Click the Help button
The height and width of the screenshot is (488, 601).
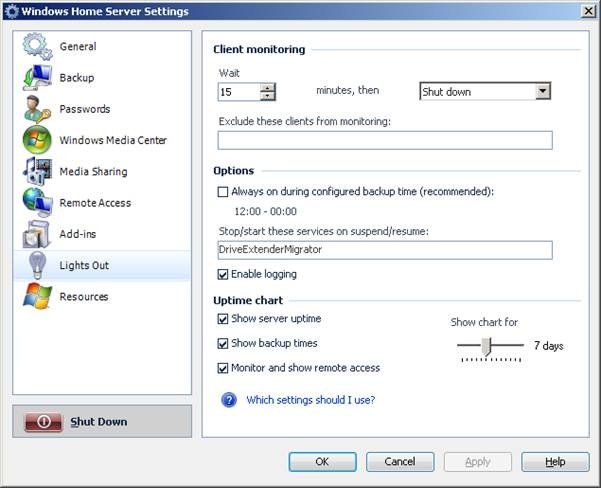click(555, 462)
